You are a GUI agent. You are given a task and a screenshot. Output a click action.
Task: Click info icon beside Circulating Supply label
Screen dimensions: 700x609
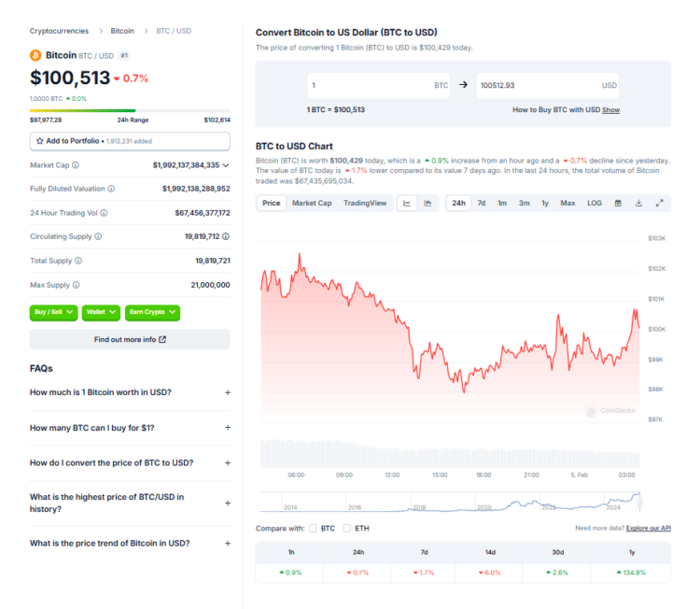click(x=98, y=236)
